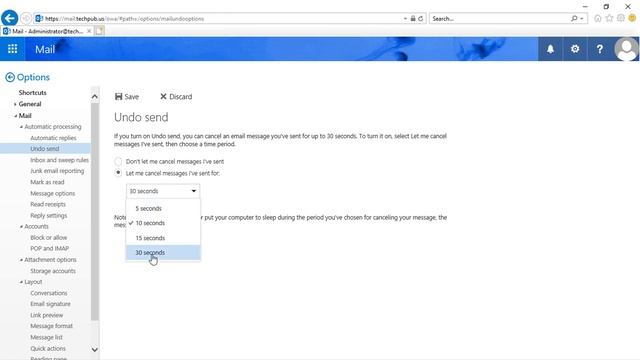Open browser favorites star icon
This screenshot has height=360, width=640.
(609, 18)
